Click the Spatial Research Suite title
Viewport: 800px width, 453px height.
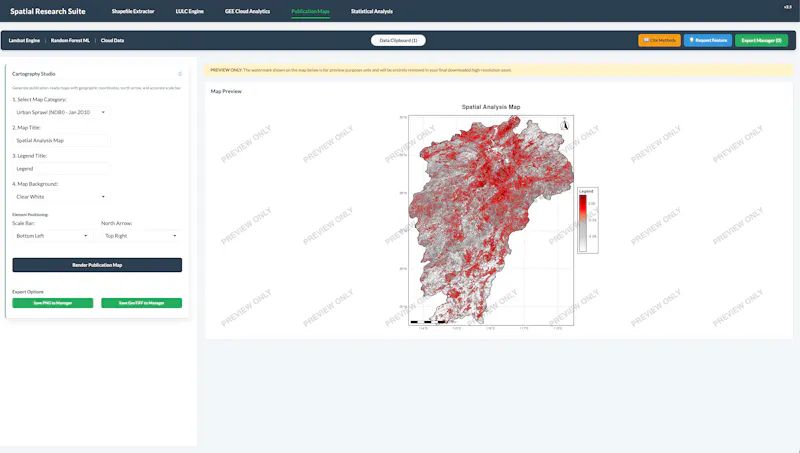[48, 11]
